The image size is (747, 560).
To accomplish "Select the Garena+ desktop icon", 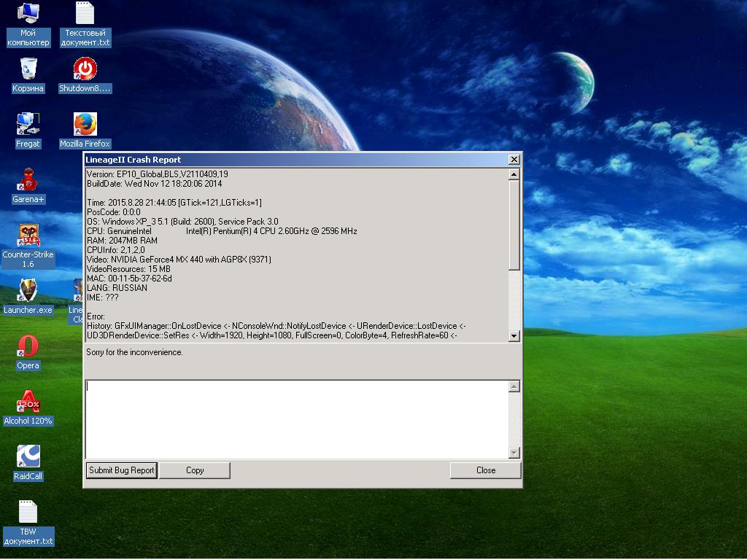I will click(x=28, y=186).
